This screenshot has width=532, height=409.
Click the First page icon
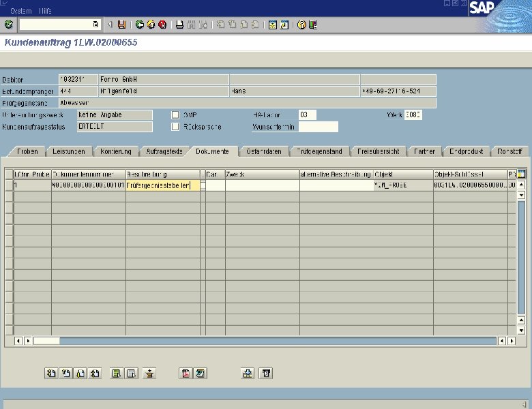click(220, 25)
